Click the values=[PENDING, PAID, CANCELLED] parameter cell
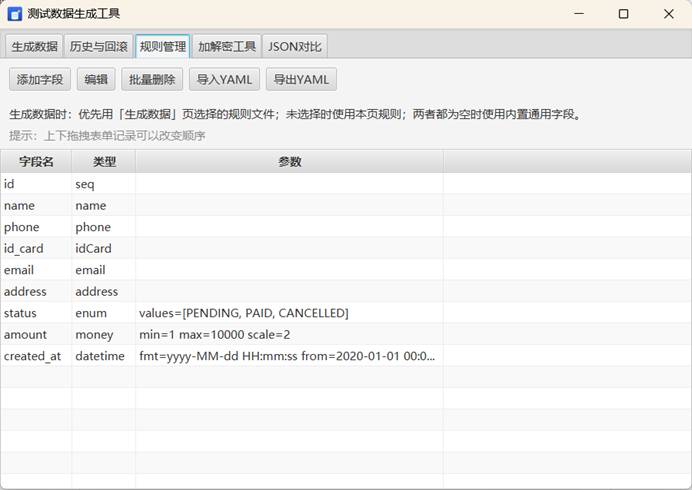 (x=290, y=313)
